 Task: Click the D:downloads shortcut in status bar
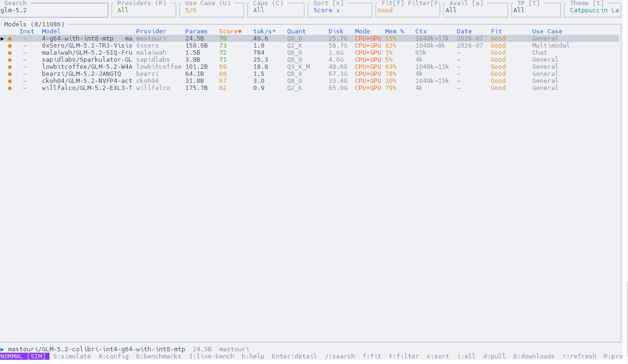534,356
